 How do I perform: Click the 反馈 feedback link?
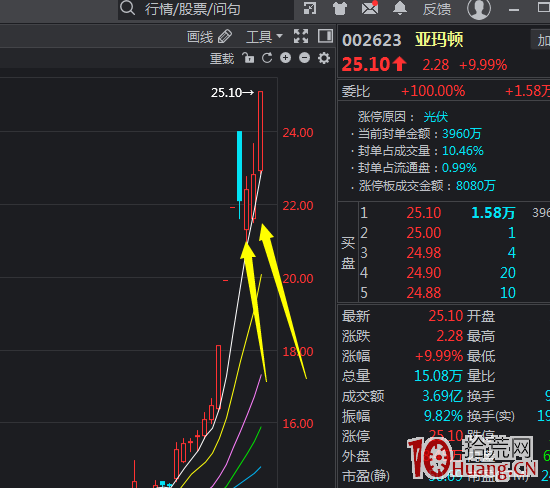[437, 9]
